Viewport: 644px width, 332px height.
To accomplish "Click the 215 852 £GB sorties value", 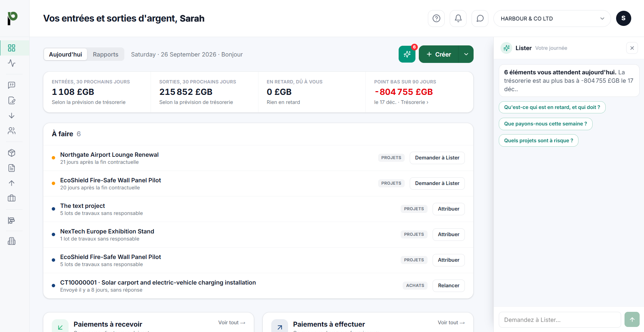I will (x=186, y=92).
